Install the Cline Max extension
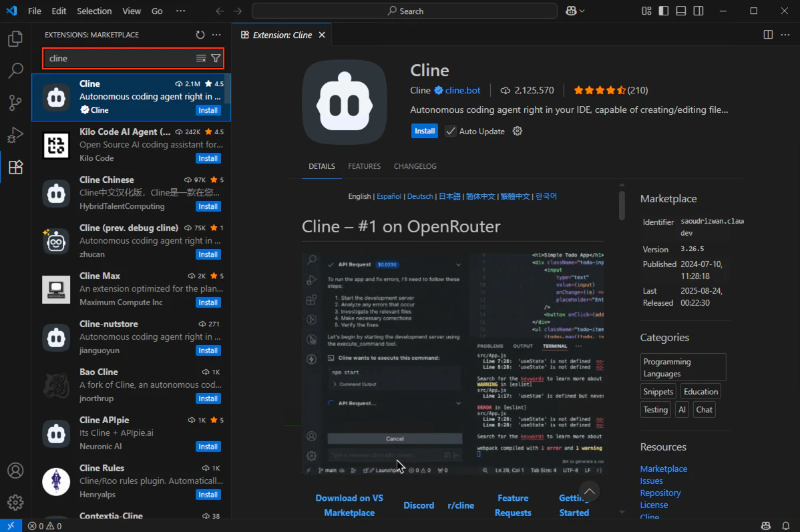Viewport: 800px width, 532px height. (208, 302)
